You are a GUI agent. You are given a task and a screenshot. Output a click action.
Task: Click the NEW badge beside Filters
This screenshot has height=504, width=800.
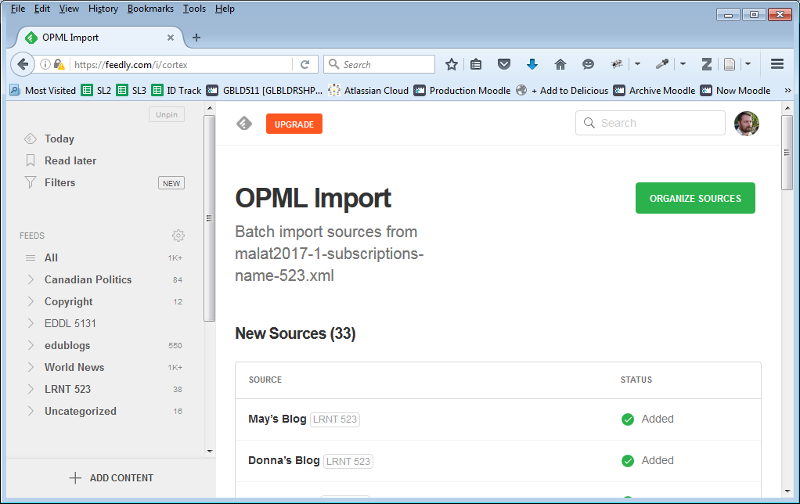coord(171,183)
